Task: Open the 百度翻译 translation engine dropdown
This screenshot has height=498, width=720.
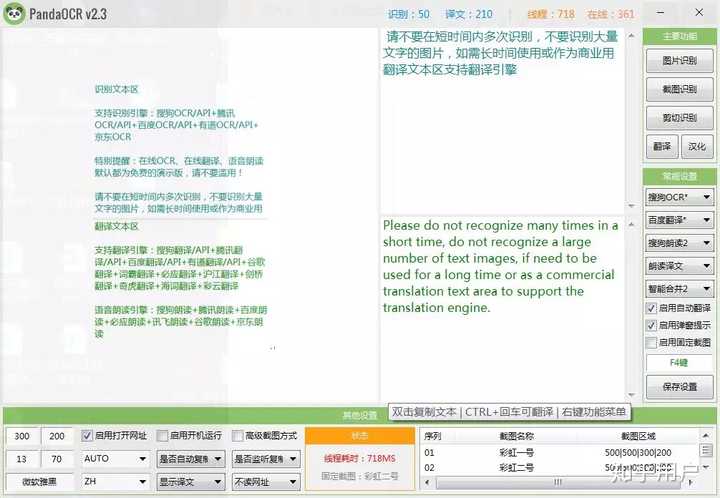Action: coord(679,220)
